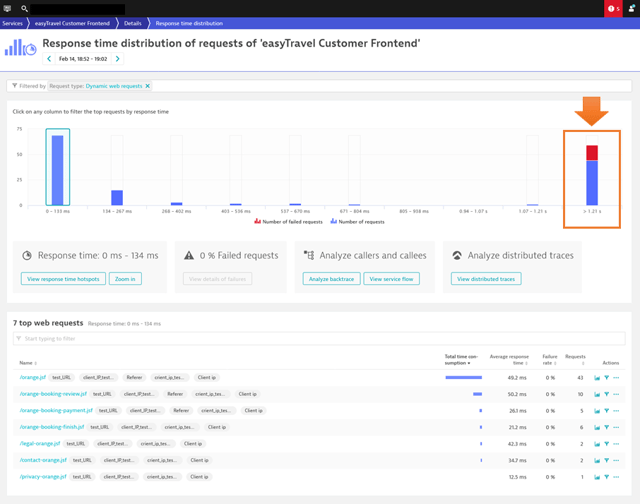Click the filter icon for /legal-orange.jsf row
Viewport: 640px width, 504px height.
[x=607, y=444]
